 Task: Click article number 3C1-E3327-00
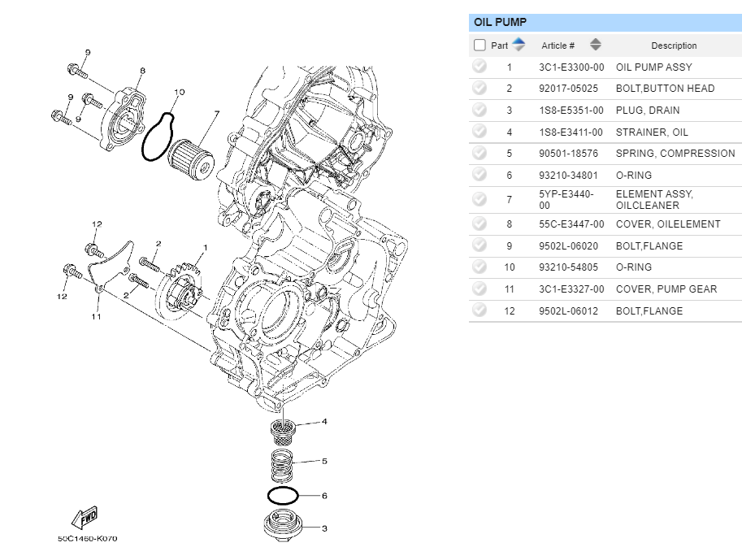point(571,289)
